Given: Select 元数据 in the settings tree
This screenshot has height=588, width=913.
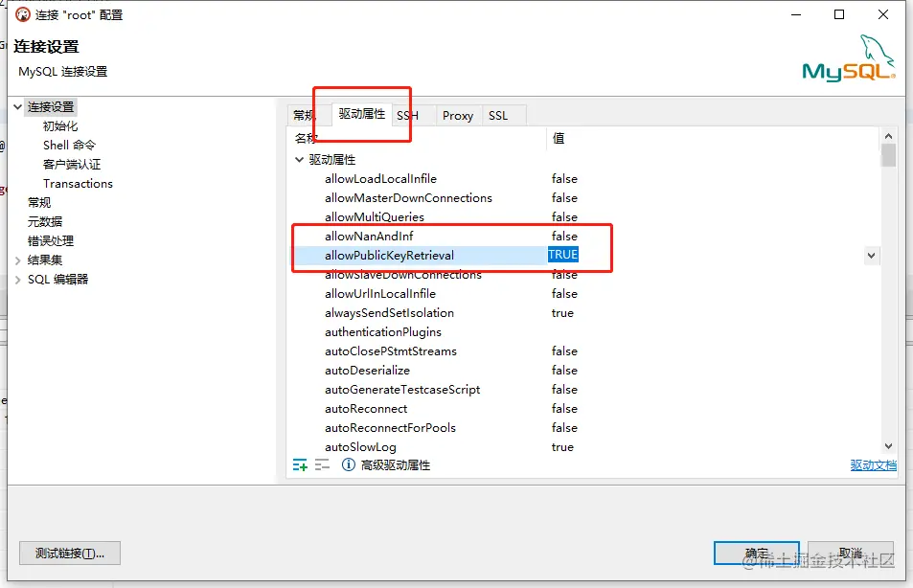Looking at the screenshot, I should [45, 222].
